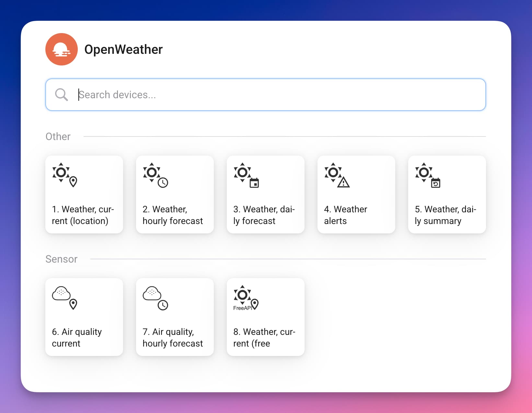The height and width of the screenshot is (413, 532).
Task: Choose '3. Weather, daily forecast' label
Action: tap(264, 215)
